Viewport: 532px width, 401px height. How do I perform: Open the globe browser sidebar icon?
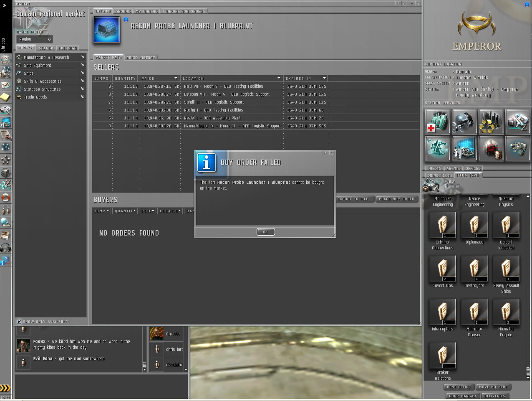[5, 223]
